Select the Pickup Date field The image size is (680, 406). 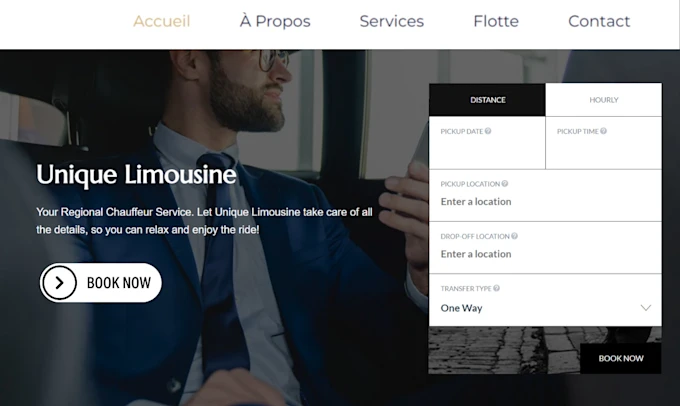[487, 143]
